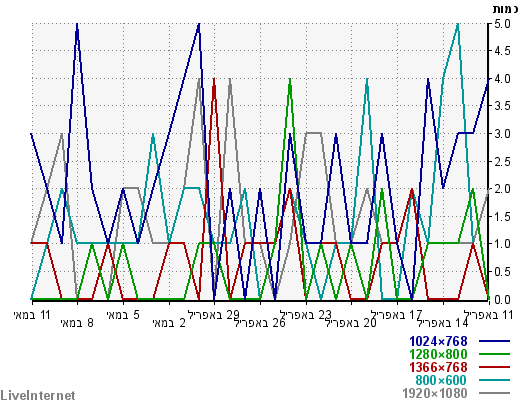Click the 1366×768 legend label
This screenshot has height=405, width=520.
[438, 367]
